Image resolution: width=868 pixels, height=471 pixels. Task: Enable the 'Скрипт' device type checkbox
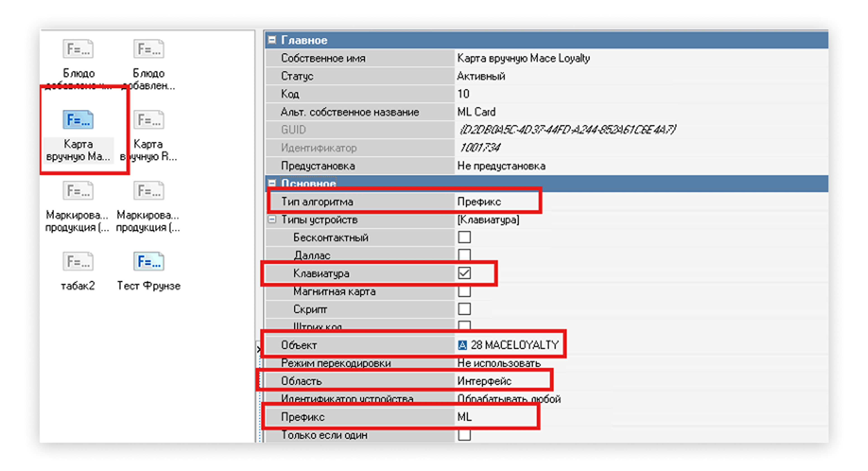pos(464,309)
